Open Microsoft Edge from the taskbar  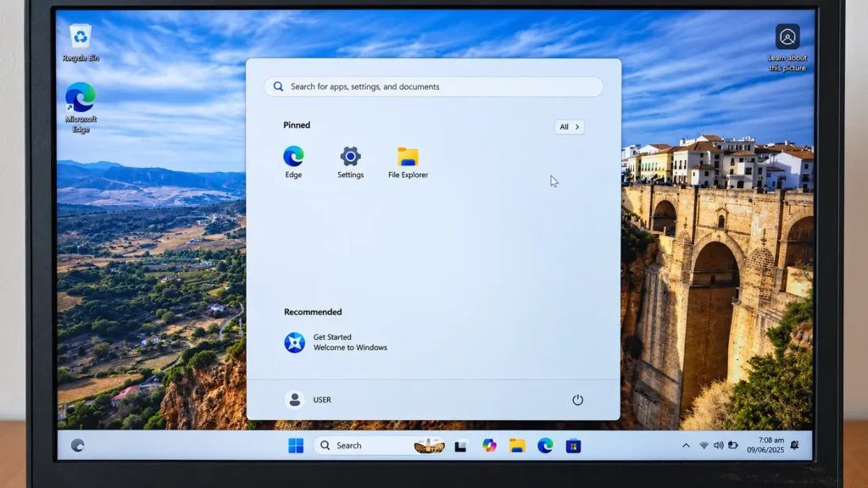click(x=545, y=446)
